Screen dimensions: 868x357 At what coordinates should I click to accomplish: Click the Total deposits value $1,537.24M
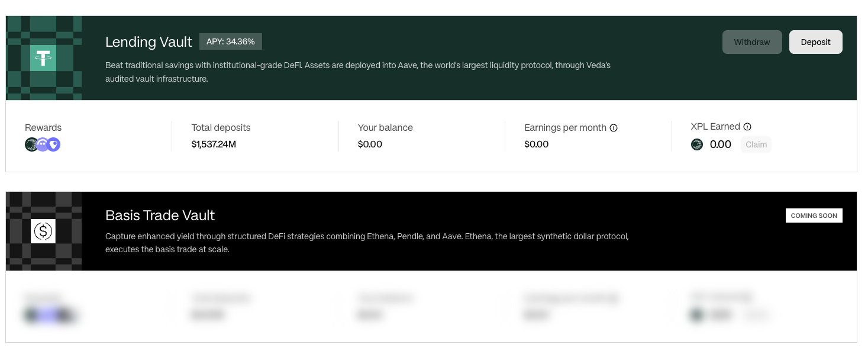click(x=214, y=144)
